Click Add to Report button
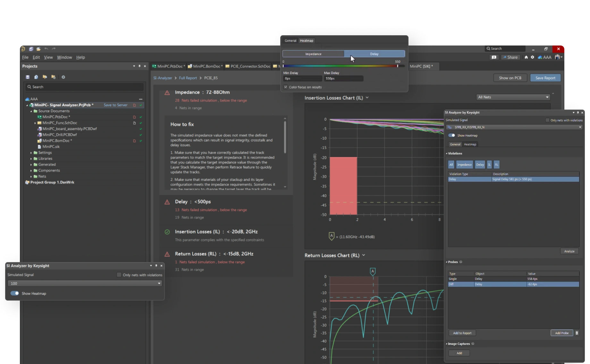The image size is (590, 364). point(462,333)
